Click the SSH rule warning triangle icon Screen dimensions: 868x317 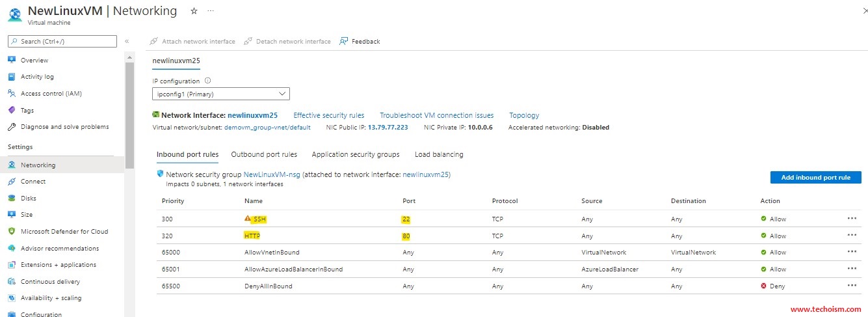point(248,219)
